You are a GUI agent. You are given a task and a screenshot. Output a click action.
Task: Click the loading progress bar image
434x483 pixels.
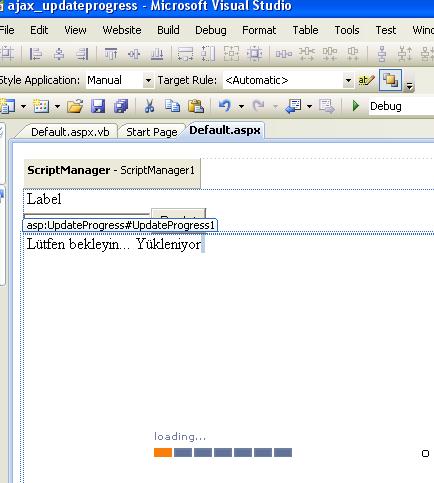click(223, 452)
